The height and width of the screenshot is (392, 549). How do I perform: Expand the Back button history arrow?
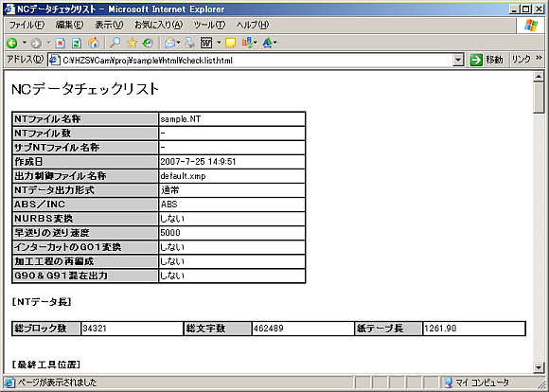pyautogui.click(x=25, y=44)
